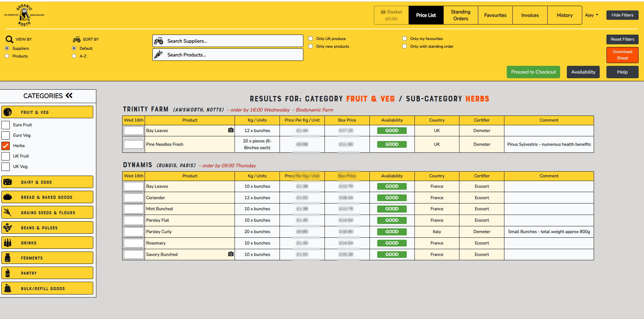644x319 pixels.
Task: Click the carrot icon in product search
Action: pyautogui.click(x=159, y=54)
